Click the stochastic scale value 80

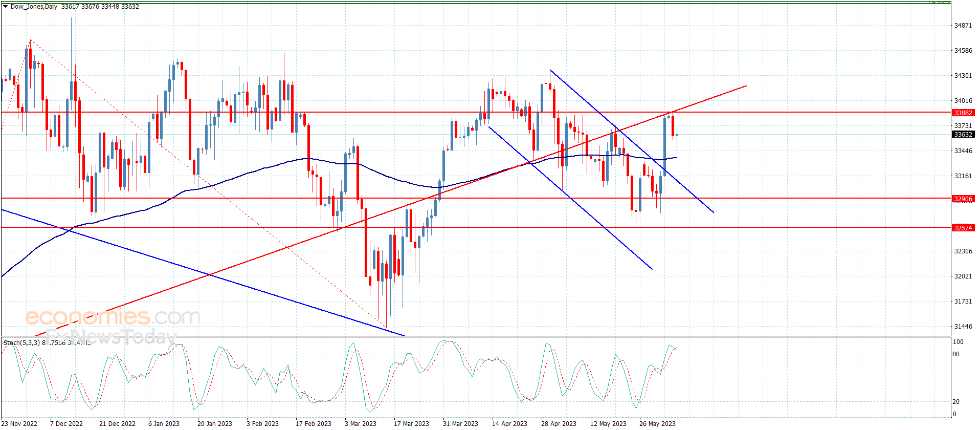[x=956, y=354]
